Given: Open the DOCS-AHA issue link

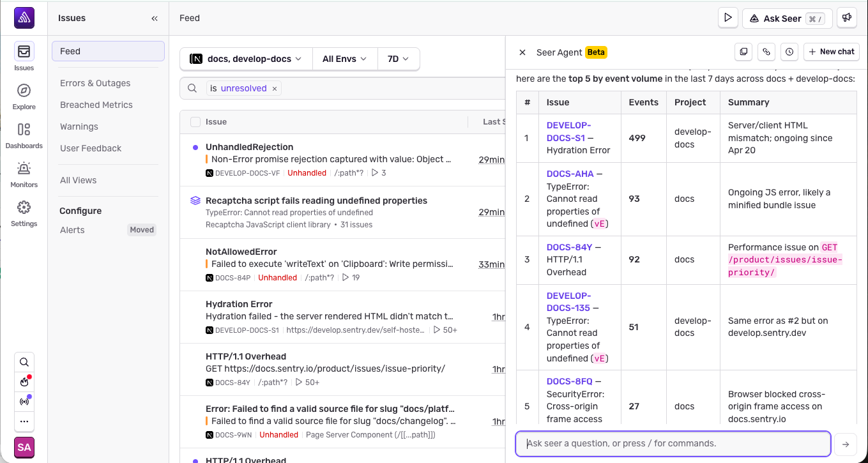Looking at the screenshot, I should click(x=570, y=174).
